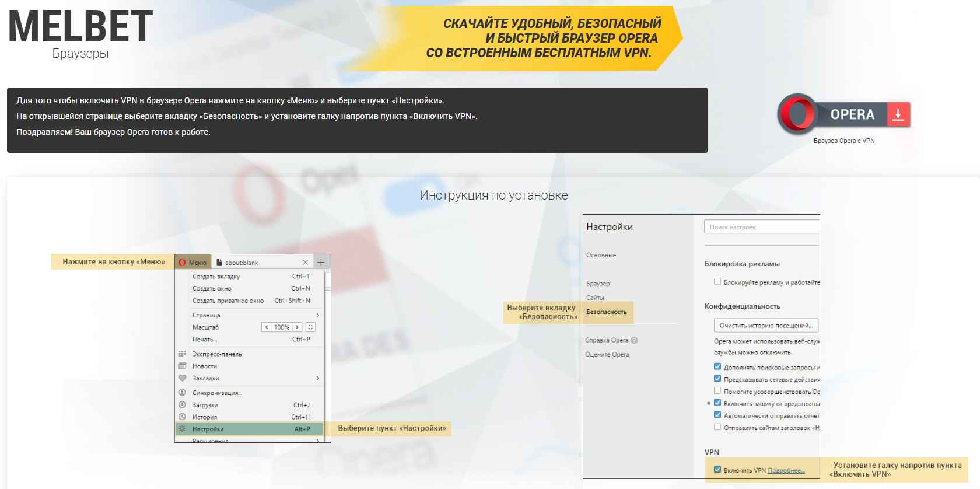Screen dimensions: 980x489
Task: Click the Загрузки downloads icon
Action: (x=182, y=404)
